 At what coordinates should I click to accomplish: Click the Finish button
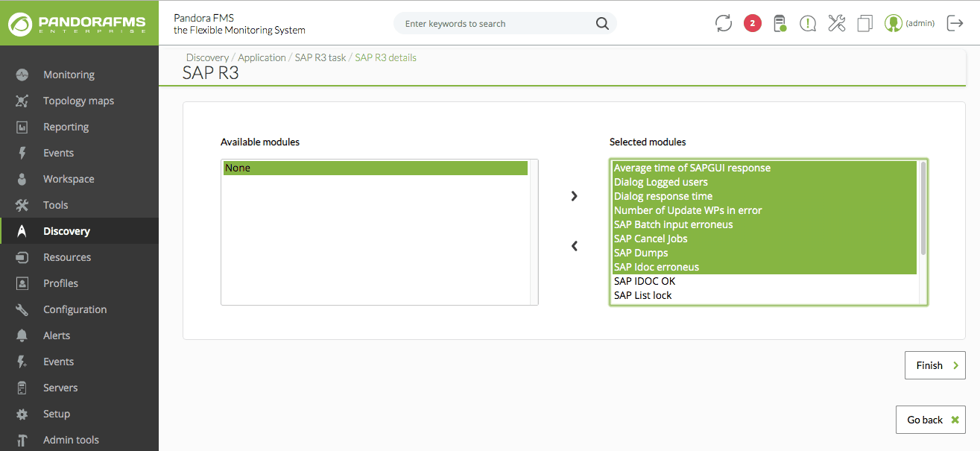(935, 365)
